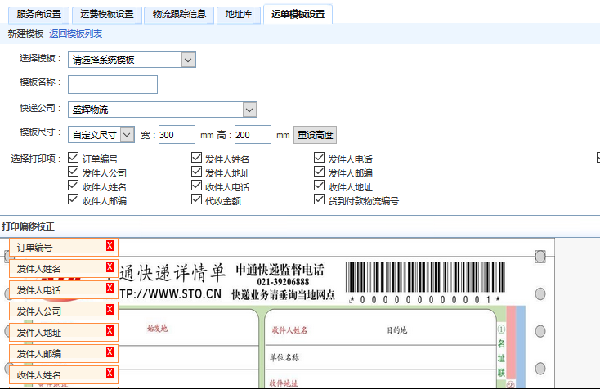Toggle the 收件人电话 print item checkbox
The height and width of the screenshot is (389, 600).
pyautogui.click(x=196, y=186)
